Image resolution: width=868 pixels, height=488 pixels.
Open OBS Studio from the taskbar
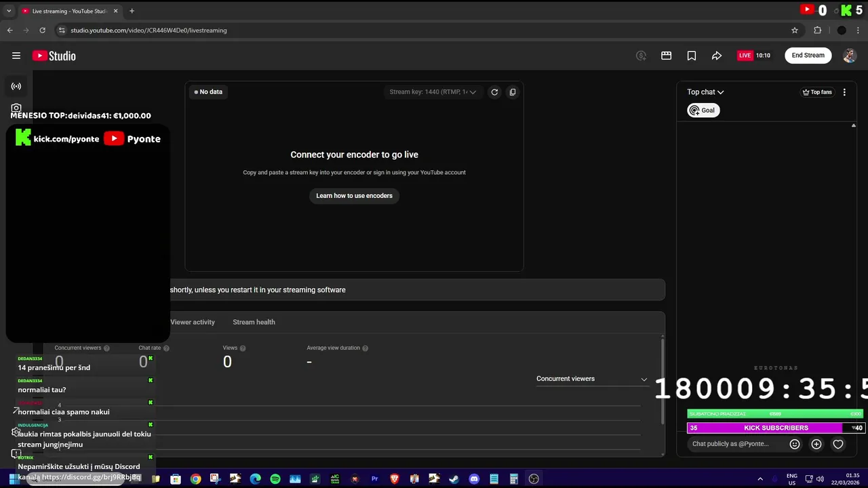tap(534, 479)
